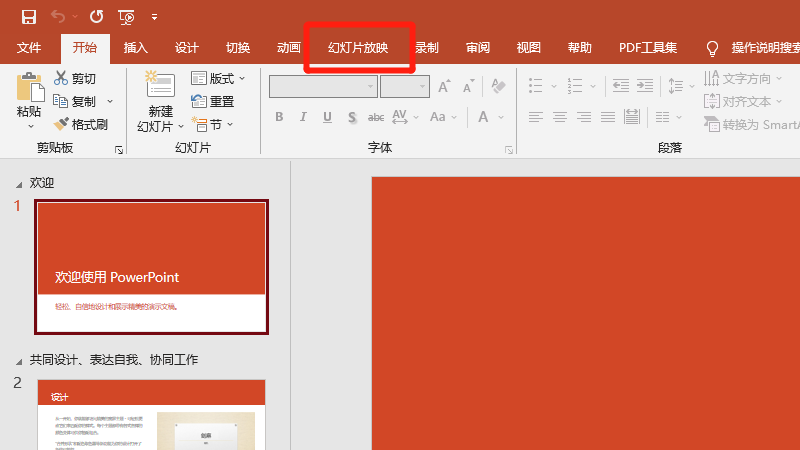Open the Customize Quick Access Toolbar dropdown

[x=154, y=16]
